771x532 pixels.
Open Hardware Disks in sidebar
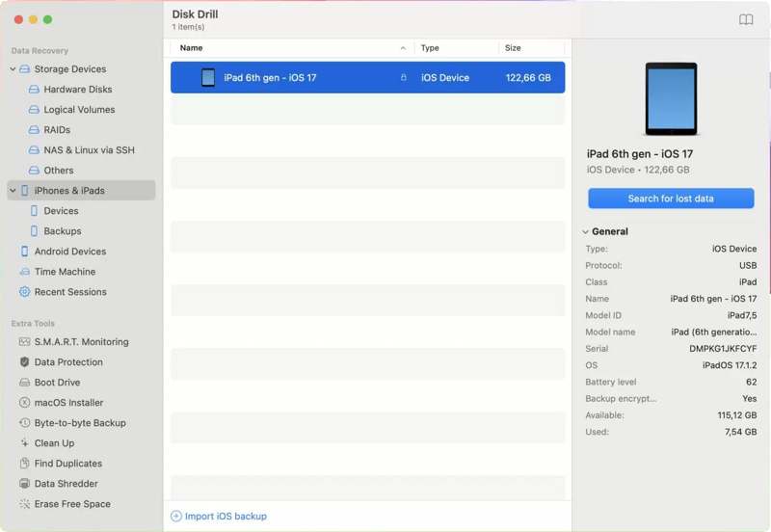[x=78, y=90]
